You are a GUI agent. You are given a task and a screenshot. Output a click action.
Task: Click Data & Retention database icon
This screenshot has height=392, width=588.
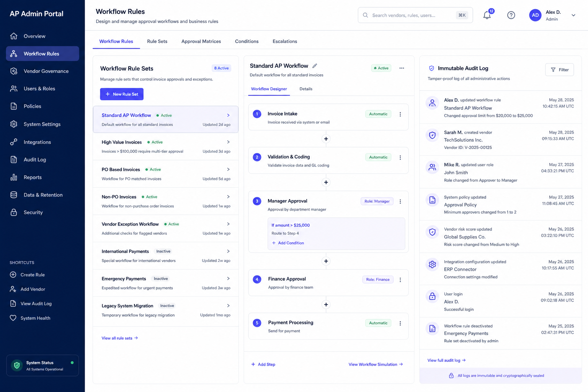tap(14, 195)
